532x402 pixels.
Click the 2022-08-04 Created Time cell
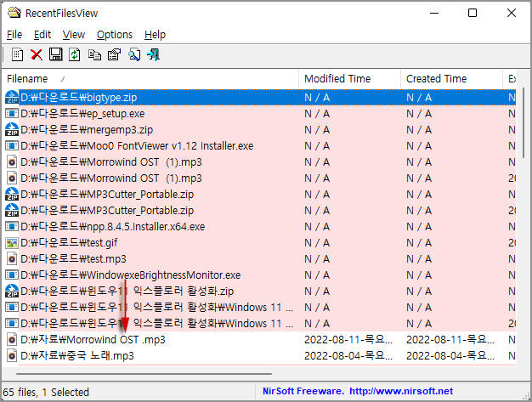tap(450, 356)
